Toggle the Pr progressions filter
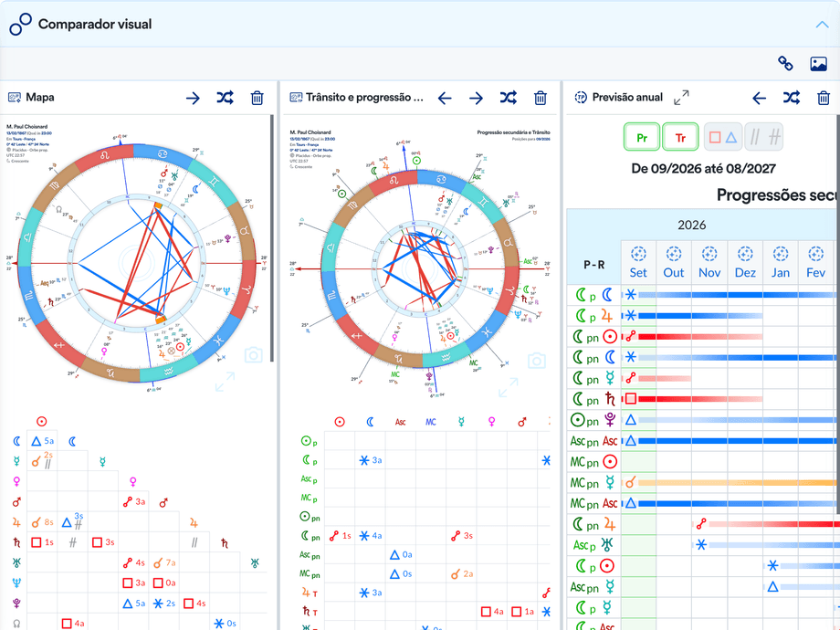This screenshot has height=630, width=840. (641, 137)
